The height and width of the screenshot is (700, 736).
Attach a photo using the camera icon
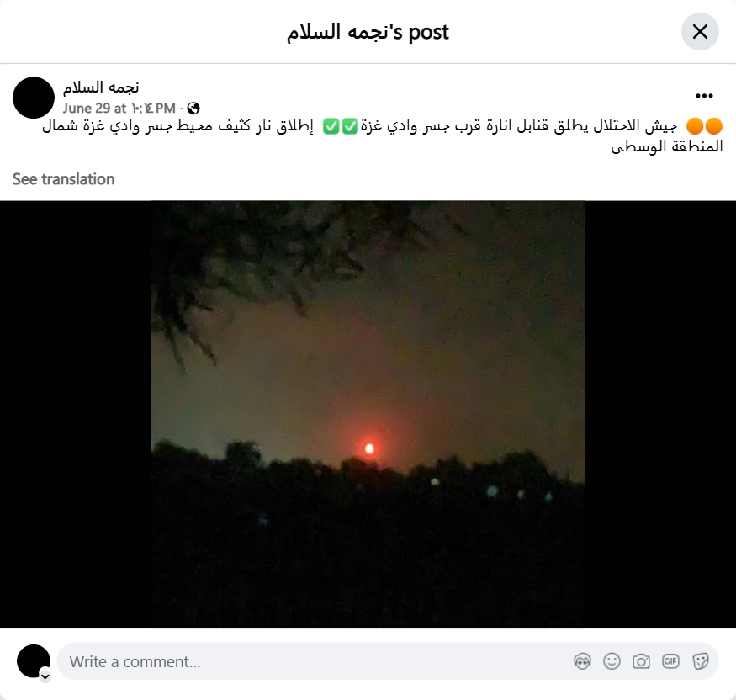tap(641, 661)
